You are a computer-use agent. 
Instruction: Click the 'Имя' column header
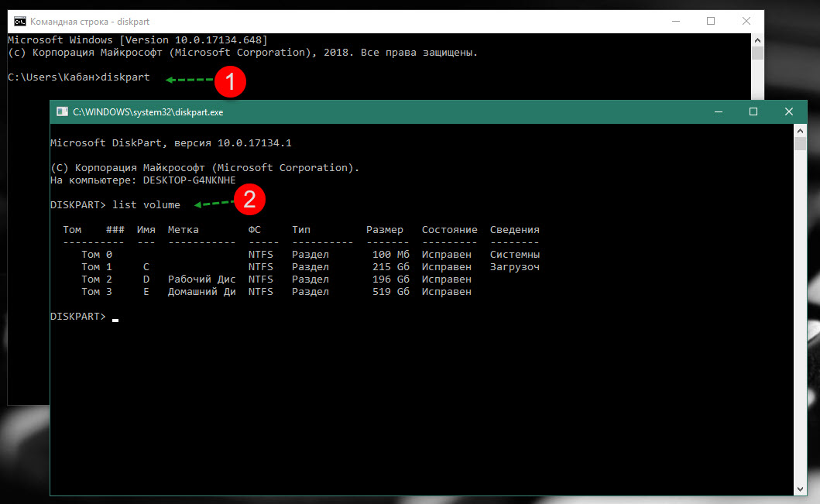[146, 229]
